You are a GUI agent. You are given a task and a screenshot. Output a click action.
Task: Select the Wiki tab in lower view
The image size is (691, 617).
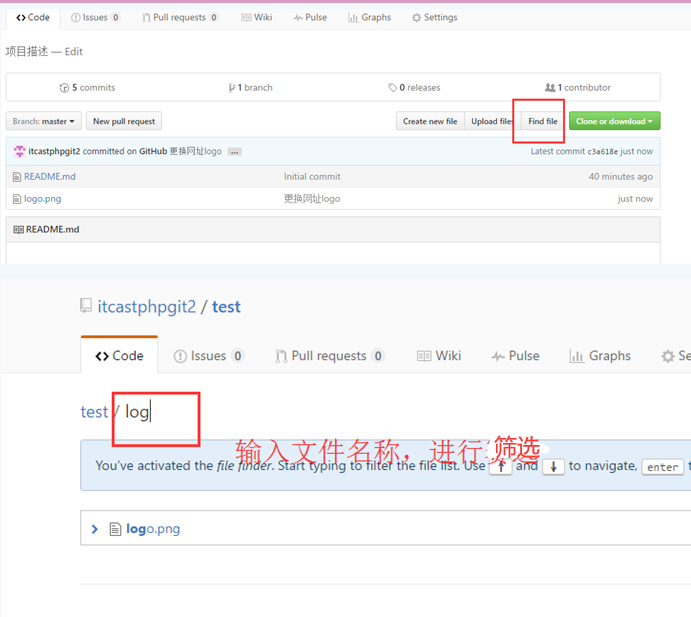tap(439, 356)
